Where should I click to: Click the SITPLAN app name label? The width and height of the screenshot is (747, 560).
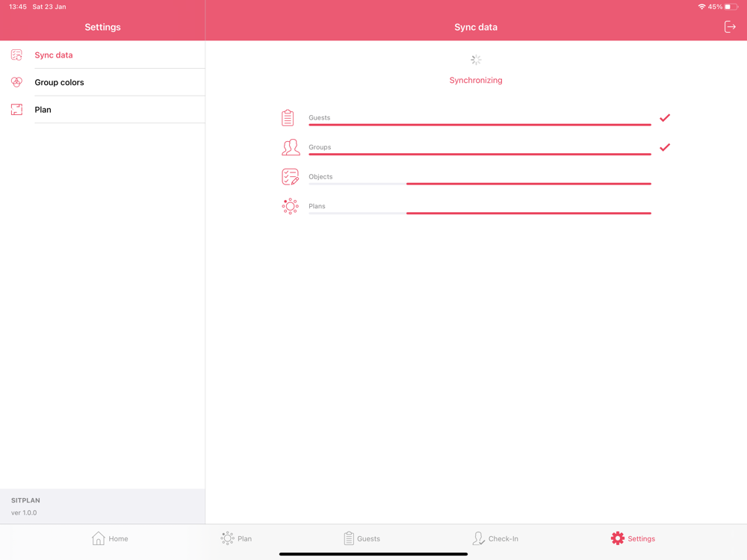tap(25, 500)
